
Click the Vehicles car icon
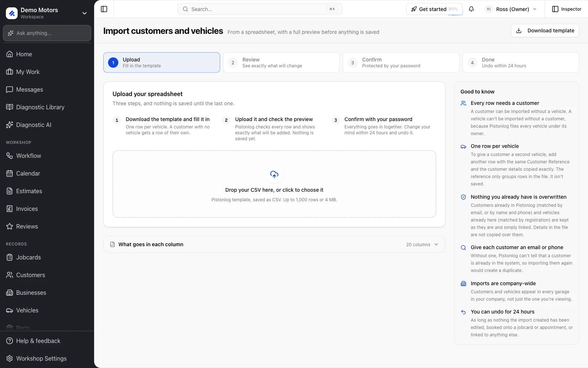click(10, 310)
